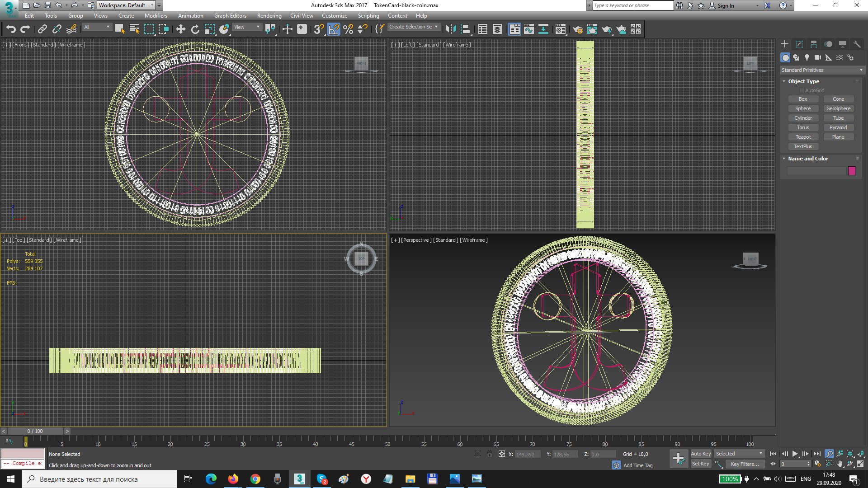Image resolution: width=868 pixels, height=488 pixels.
Task: Pick the Rectangular Selection Region tool
Action: click(149, 29)
